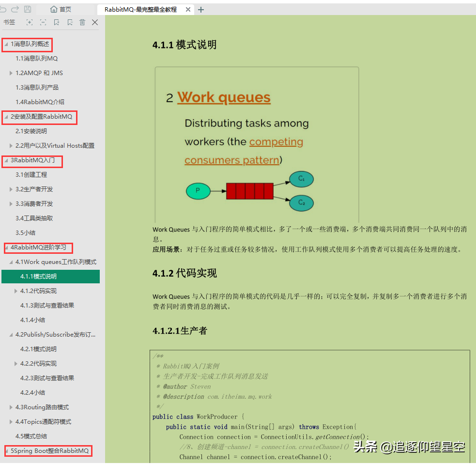This screenshot has height=464, width=476.
Task: Open a new tab with the plus icon
Action: pyautogui.click(x=201, y=10)
